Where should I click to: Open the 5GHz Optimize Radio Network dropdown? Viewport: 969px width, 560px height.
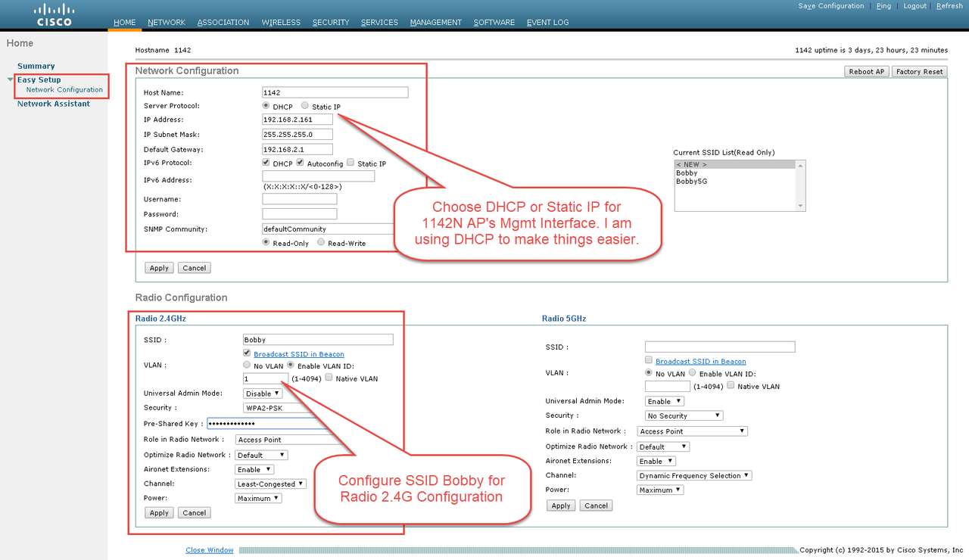[664, 446]
